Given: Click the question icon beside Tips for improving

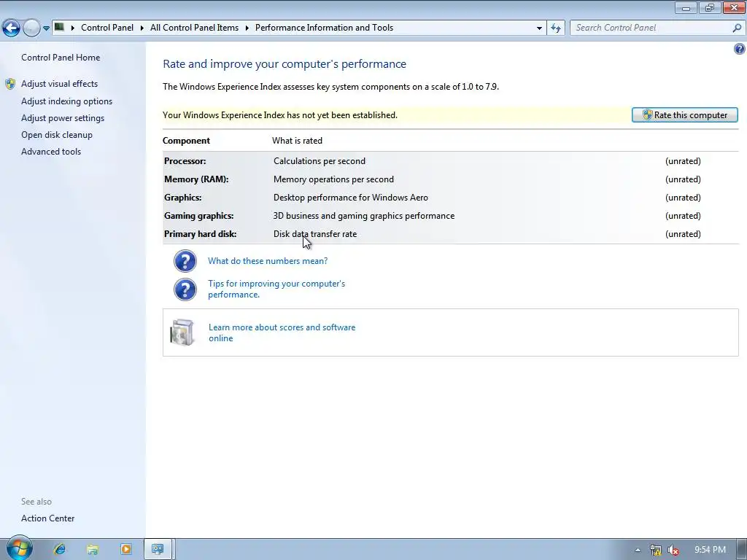Looking at the screenshot, I should tap(185, 289).
